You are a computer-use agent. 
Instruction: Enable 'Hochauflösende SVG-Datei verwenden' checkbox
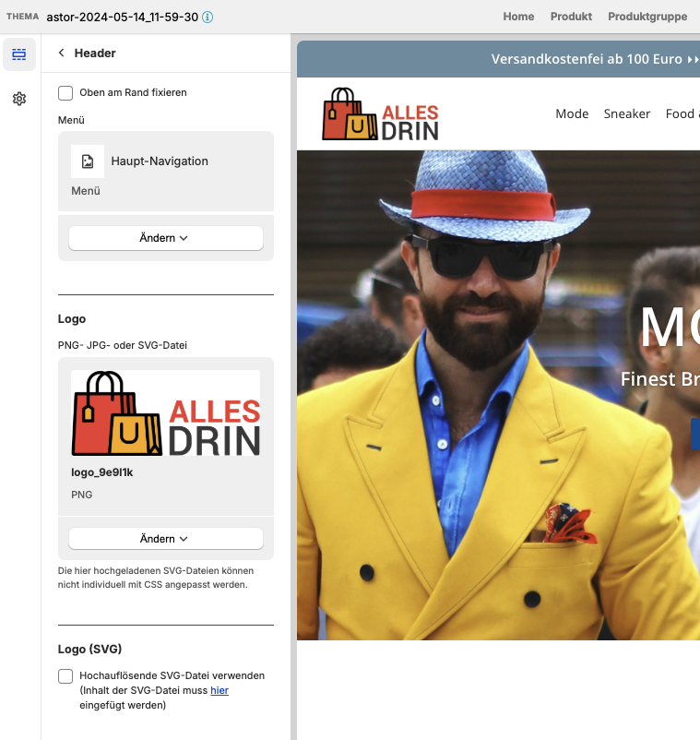tap(65, 676)
